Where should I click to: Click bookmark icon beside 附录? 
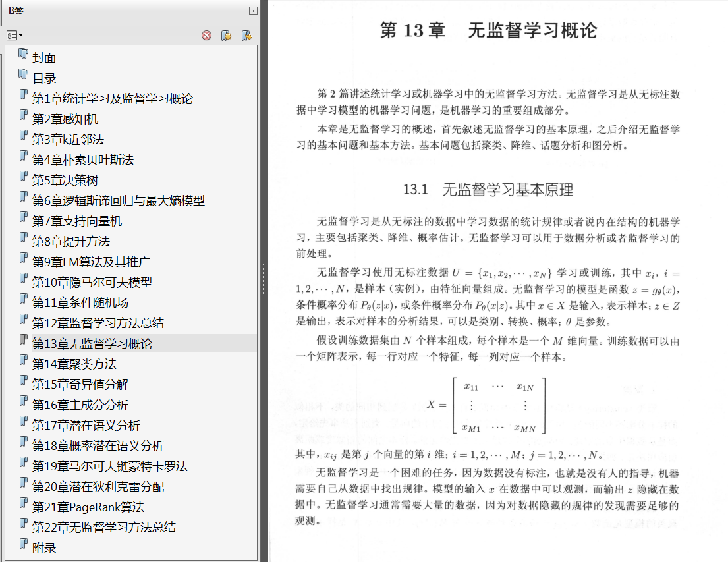click(23, 544)
